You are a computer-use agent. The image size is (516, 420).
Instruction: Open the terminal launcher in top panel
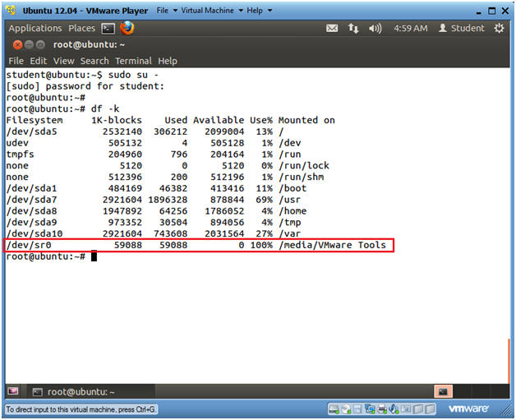coord(108,29)
